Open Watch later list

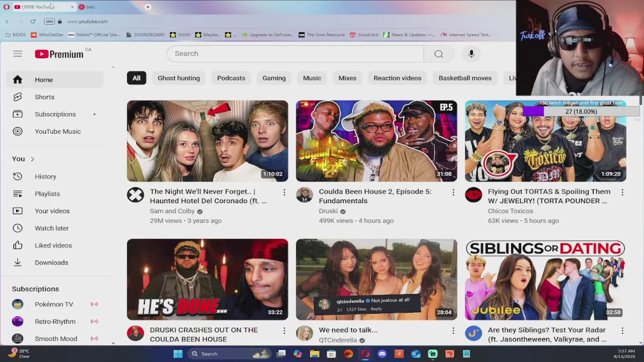click(x=55, y=228)
